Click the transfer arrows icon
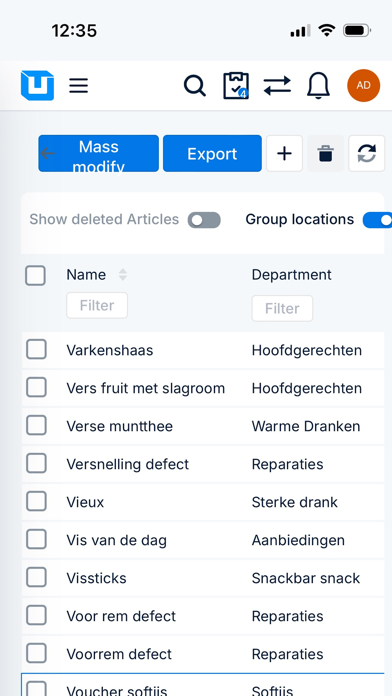The image size is (392, 696). point(277,85)
